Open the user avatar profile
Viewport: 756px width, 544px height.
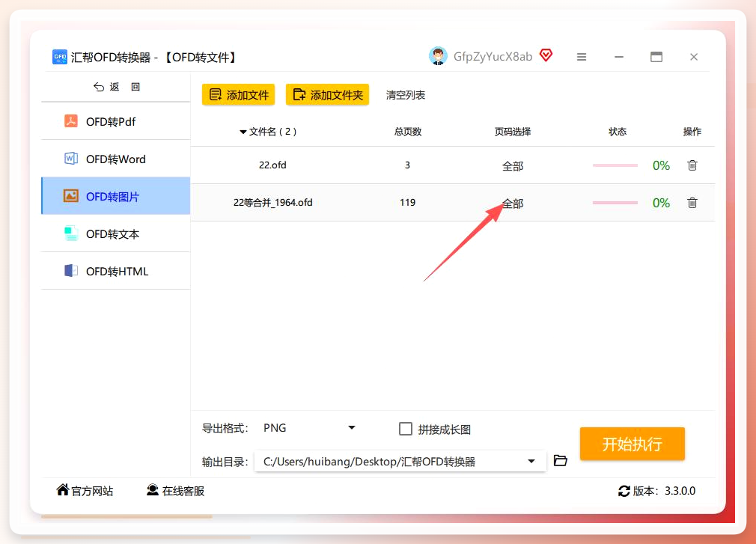(x=438, y=56)
